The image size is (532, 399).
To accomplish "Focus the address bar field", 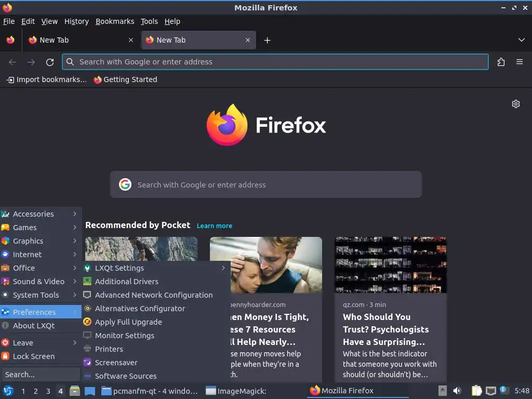I will [x=275, y=62].
